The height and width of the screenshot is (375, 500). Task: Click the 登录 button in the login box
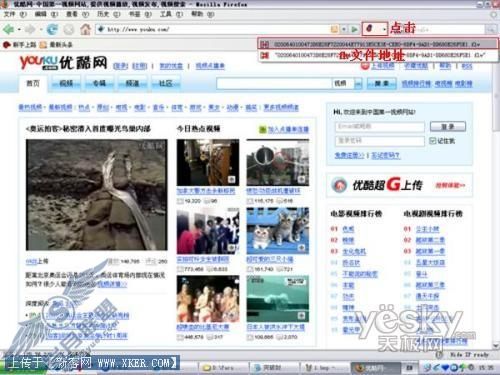pyautogui.click(x=448, y=127)
